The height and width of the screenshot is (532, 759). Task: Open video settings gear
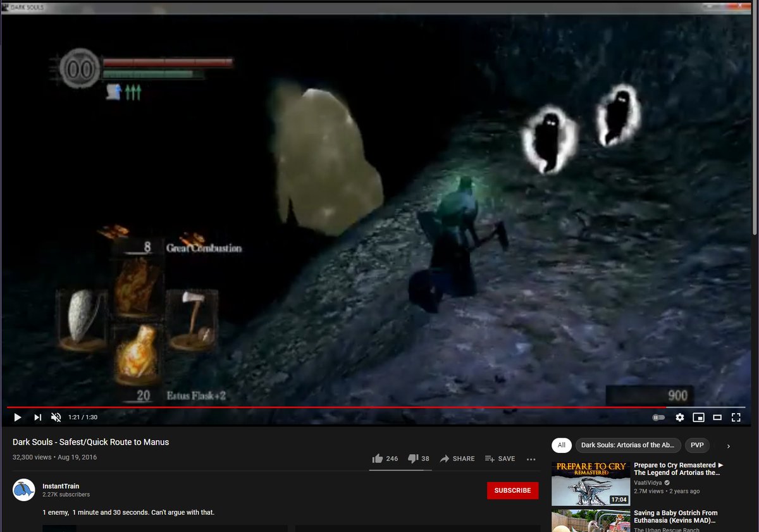[680, 418]
